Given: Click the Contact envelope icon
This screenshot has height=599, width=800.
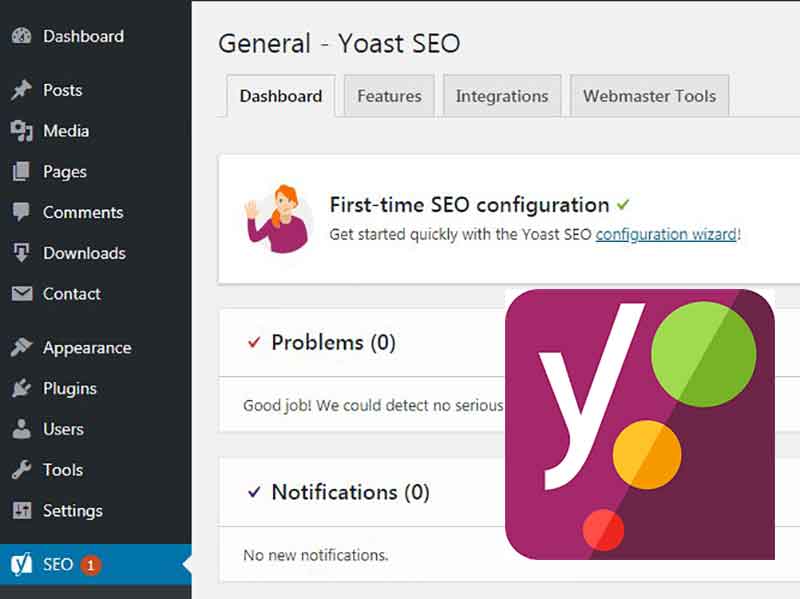Looking at the screenshot, I should 21,294.
